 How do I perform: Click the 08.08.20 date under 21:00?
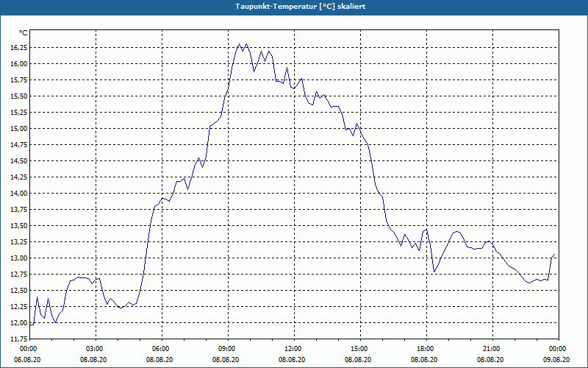coord(490,359)
